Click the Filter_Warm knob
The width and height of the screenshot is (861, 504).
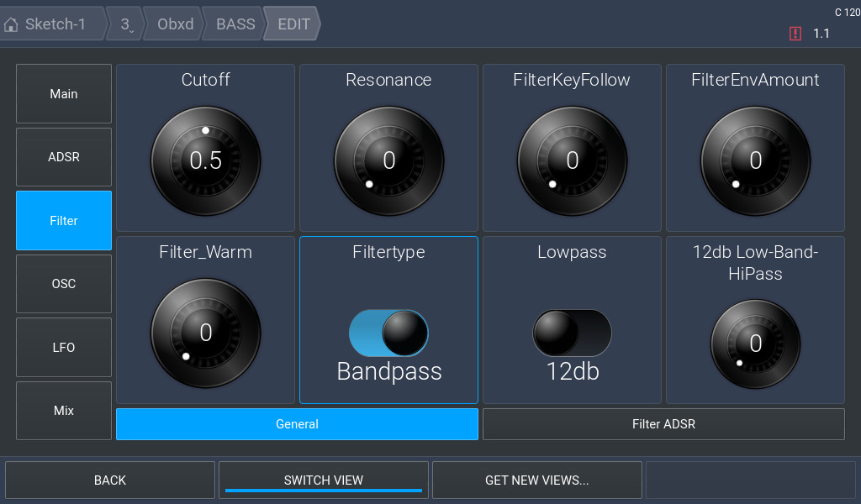pyautogui.click(x=205, y=333)
